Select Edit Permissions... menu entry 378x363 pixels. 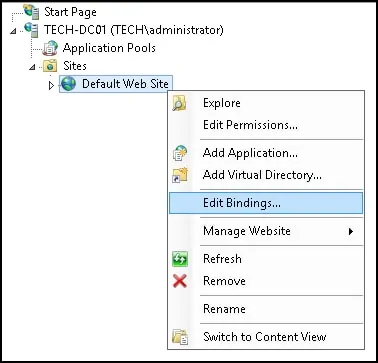pyautogui.click(x=251, y=125)
